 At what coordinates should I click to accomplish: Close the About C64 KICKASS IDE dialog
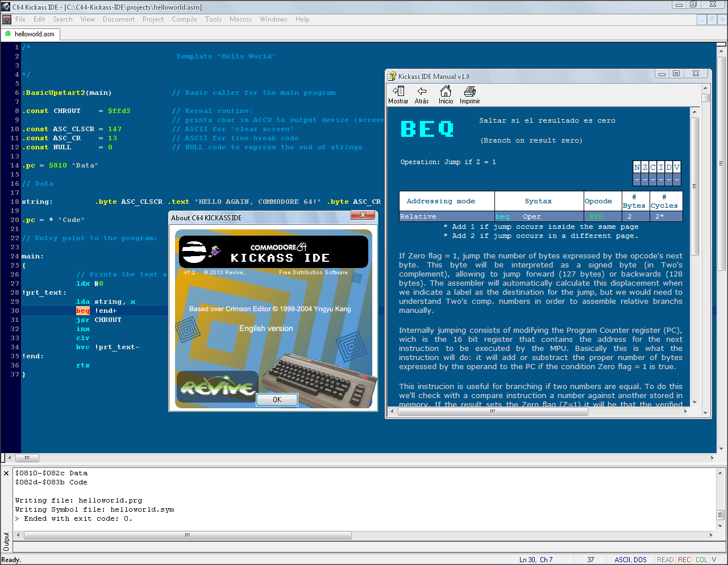[363, 215]
